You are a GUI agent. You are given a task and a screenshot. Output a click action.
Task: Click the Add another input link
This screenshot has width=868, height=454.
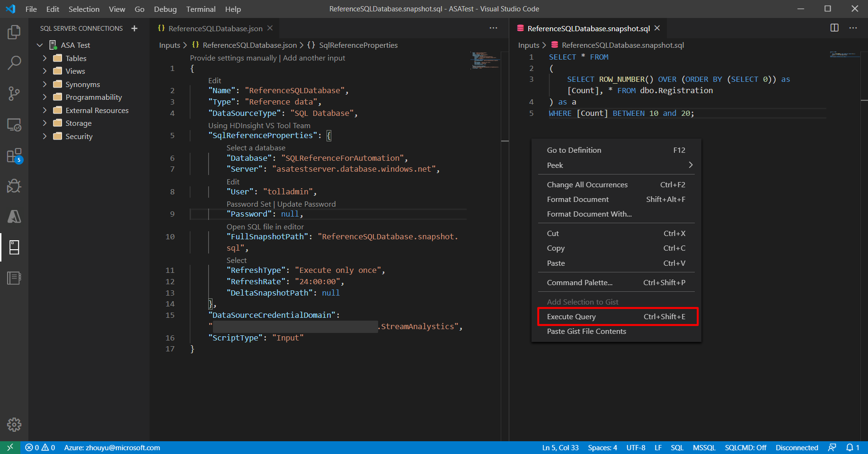pyautogui.click(x=314, y=58)
